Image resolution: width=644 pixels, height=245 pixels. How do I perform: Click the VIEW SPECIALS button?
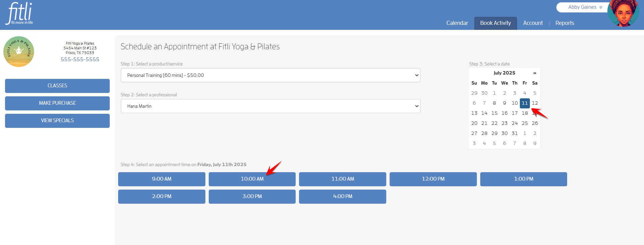tap(57, 120)
